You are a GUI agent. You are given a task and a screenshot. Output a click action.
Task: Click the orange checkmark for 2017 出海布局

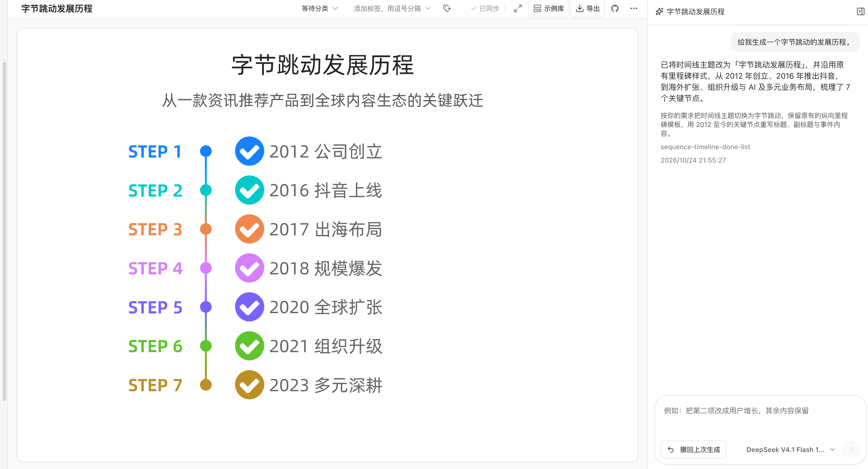249,229
